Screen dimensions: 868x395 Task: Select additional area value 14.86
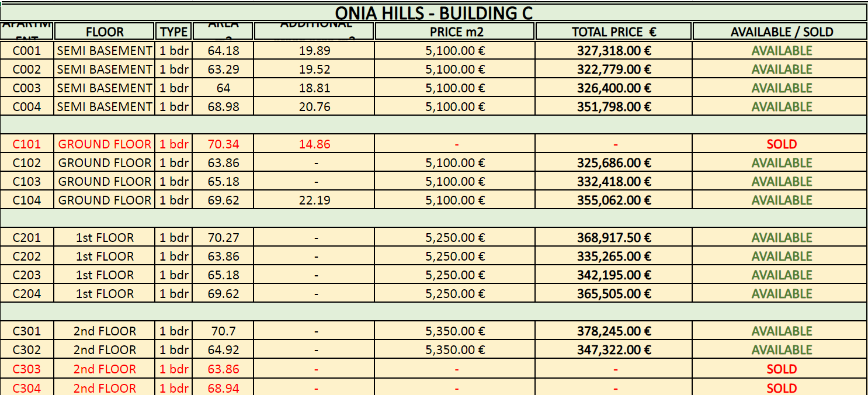pyautogui.click(x=315, y=144)
